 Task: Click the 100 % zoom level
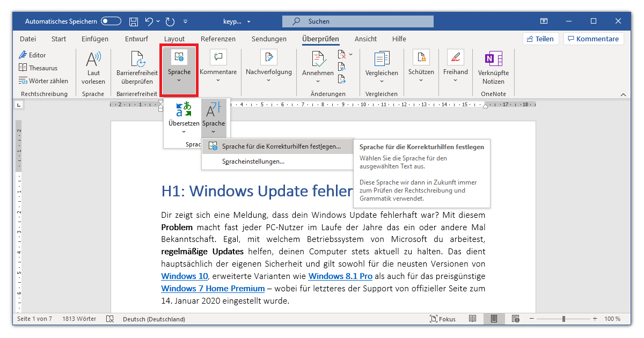(613, 319)
